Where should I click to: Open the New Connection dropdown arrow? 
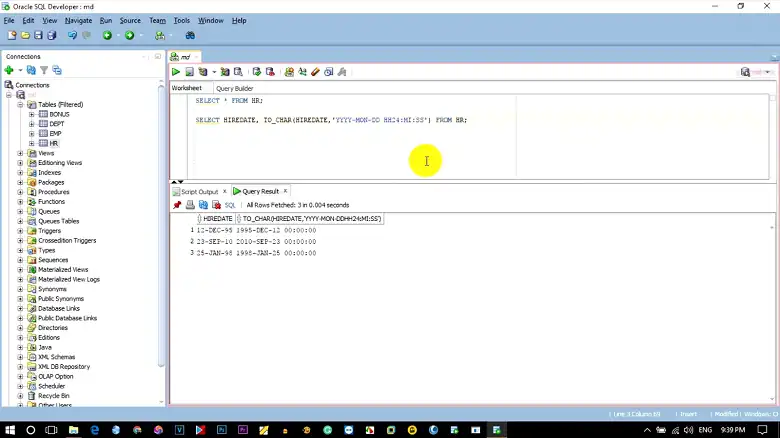[20, 70]
